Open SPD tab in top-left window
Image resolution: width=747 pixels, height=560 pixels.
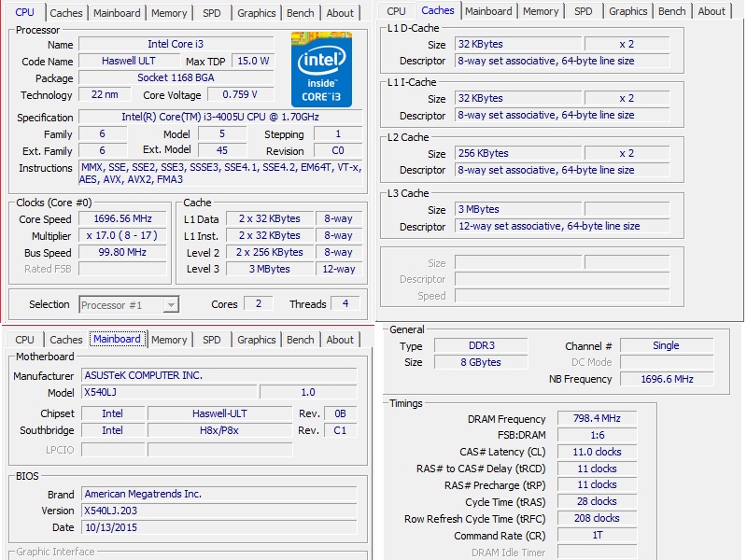click(212, 13)
